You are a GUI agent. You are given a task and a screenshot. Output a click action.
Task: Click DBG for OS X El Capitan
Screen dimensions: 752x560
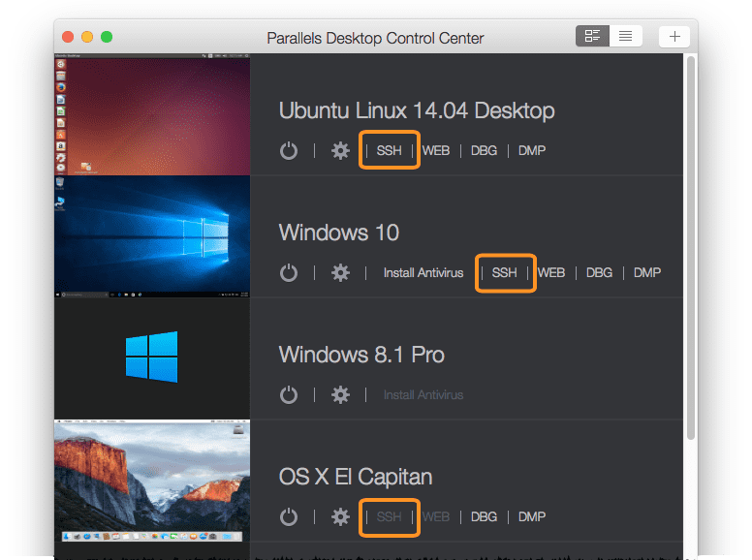484,516
